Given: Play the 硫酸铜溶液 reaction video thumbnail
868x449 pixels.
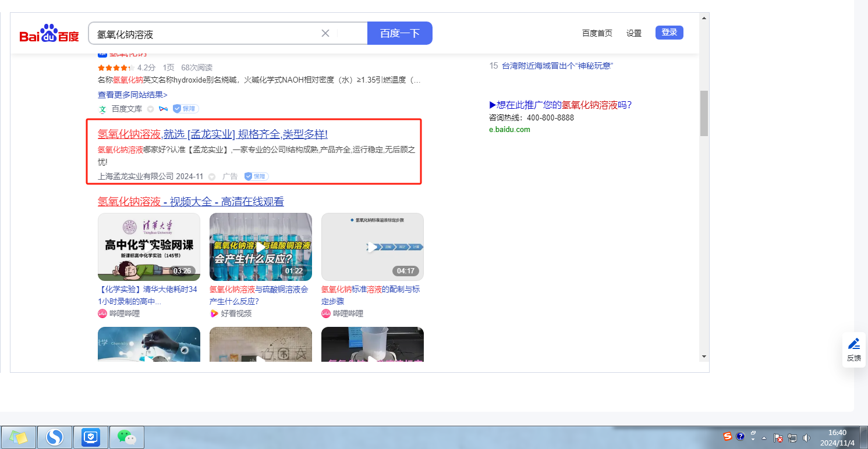Looking at the screenshot, I should (x=261, y=247).
